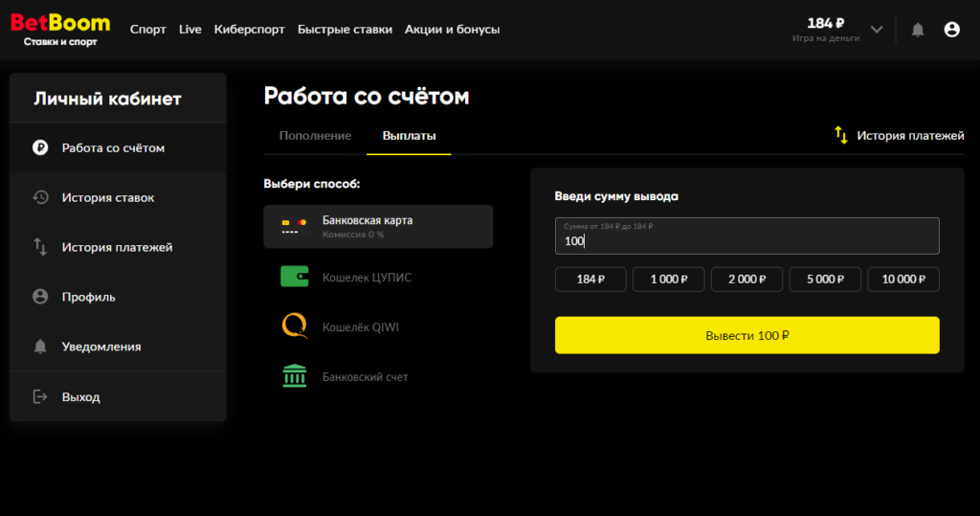Click person icon beside Профиль

tap(40, 297)
